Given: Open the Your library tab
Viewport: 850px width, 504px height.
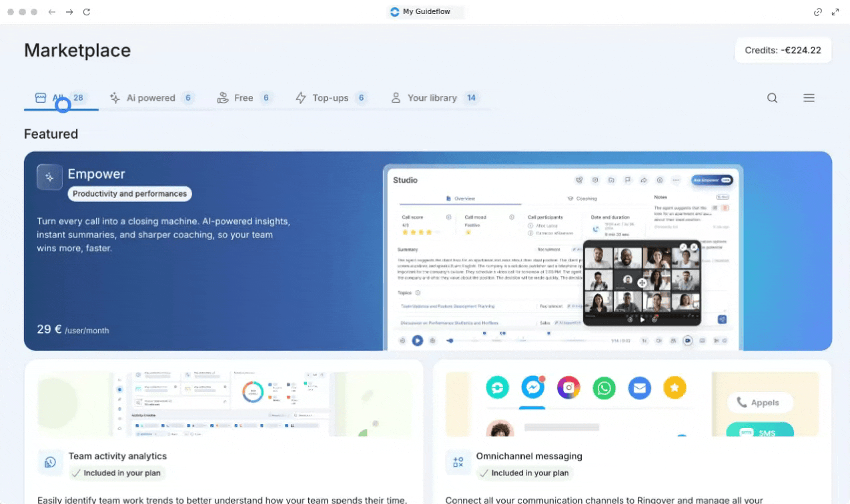Looking at the screenshot, I should click(434, 98).
